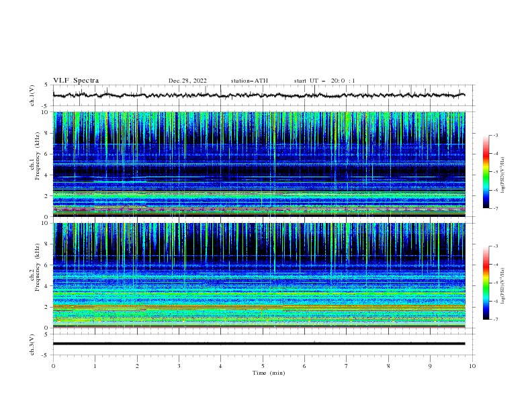Click the "start UT = 20:0 :1" text
532x411 pixels.
(324, 81)
